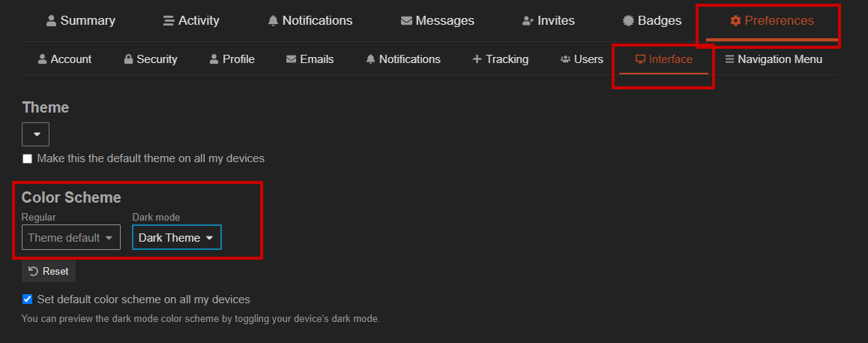The width and height of the screenshot is (868, 343).
Task: Open the Theme dropdown selector
Action: pos(35,134)
